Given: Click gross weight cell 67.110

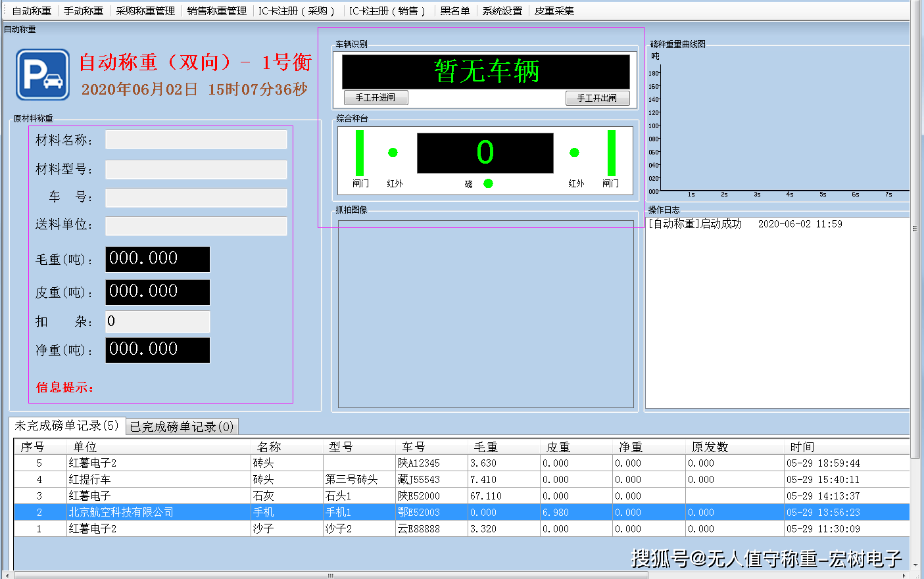Looking at the screenshot, I should click(x=504, y=496).
